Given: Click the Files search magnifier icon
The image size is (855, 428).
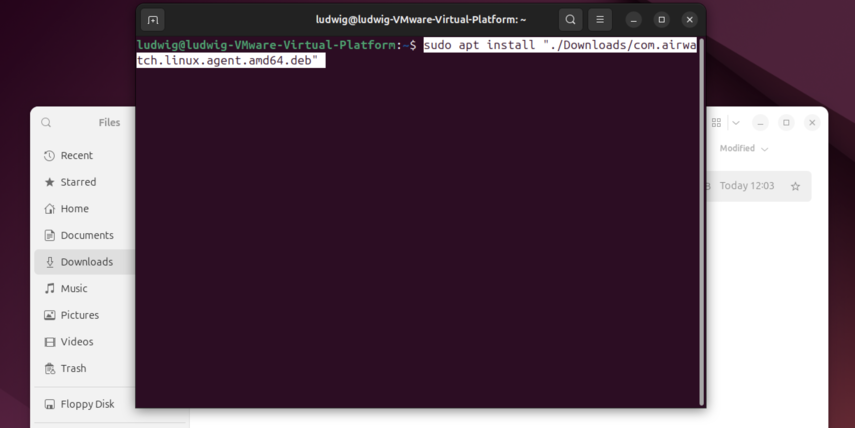Looking at the screenshot, I should [46, 123].
